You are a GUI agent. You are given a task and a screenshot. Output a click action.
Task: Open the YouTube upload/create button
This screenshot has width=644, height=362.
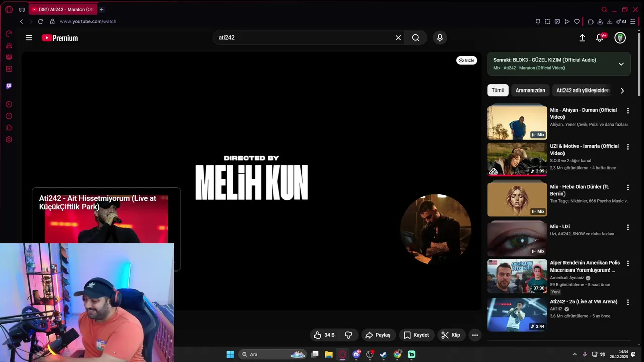click(x=582, y=38)
